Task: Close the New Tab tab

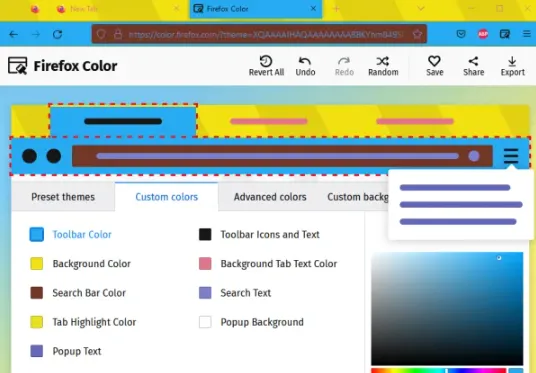Action: click(176, 9)
